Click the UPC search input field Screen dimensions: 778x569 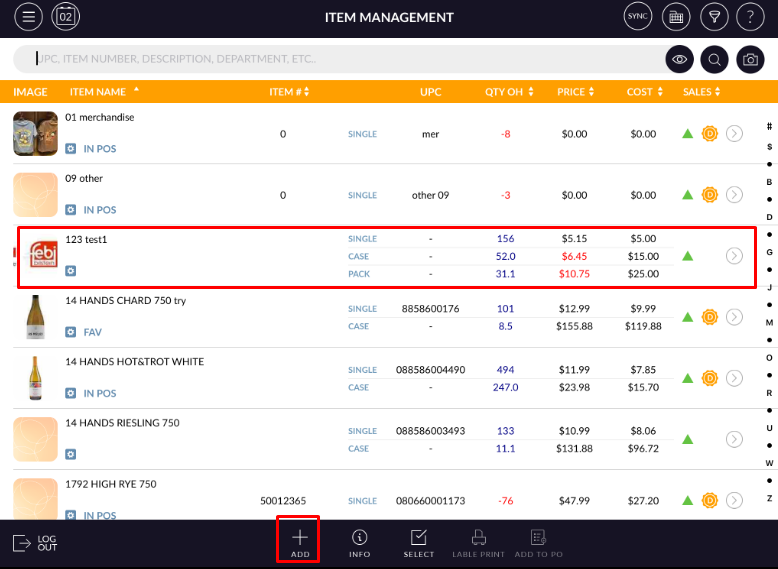point(340,59)
